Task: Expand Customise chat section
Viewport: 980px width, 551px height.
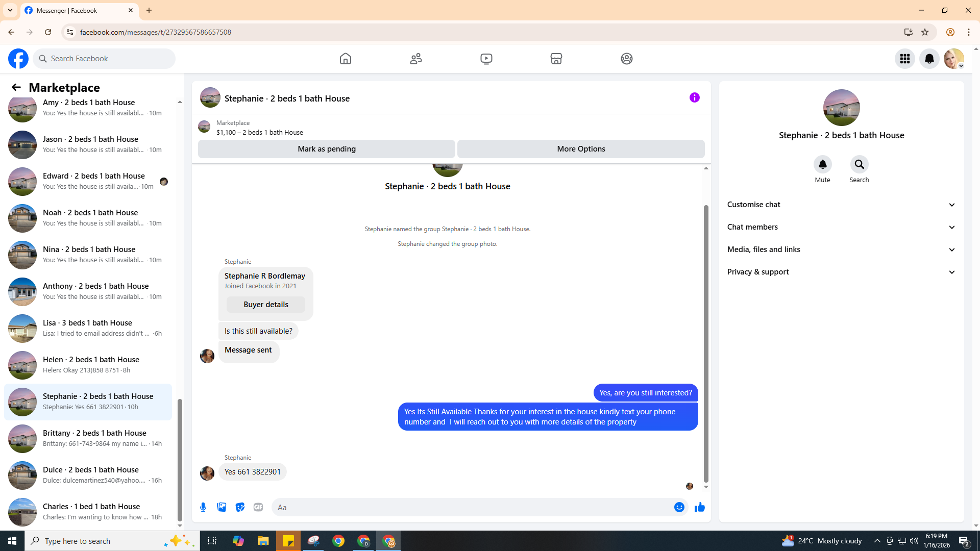Action: pyautogui.click(x=841, y=205)
